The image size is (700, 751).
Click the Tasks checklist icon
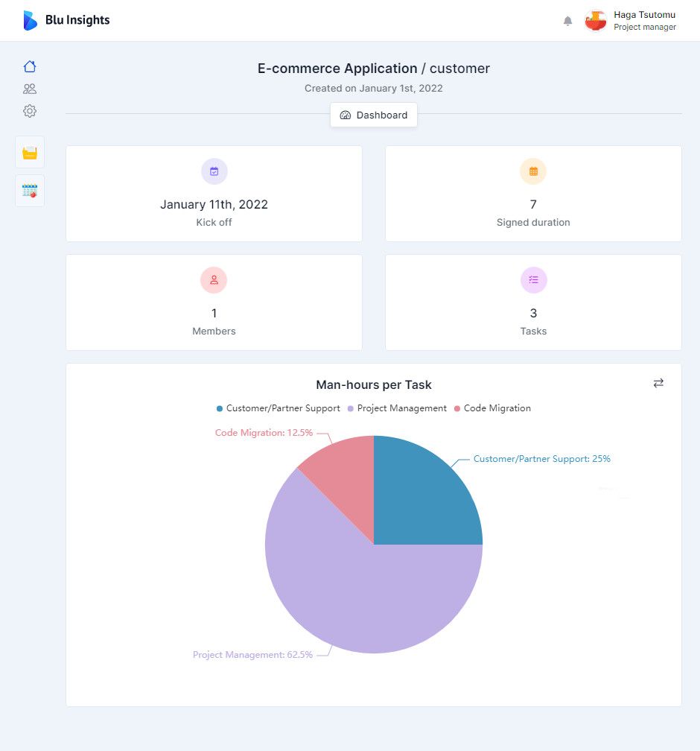(533, 280)
